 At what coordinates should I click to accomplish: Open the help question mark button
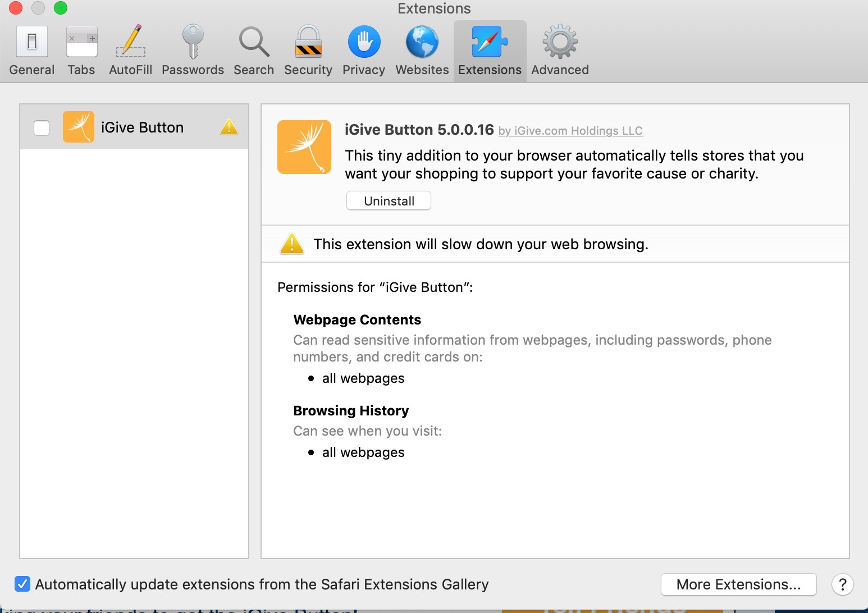842,584
